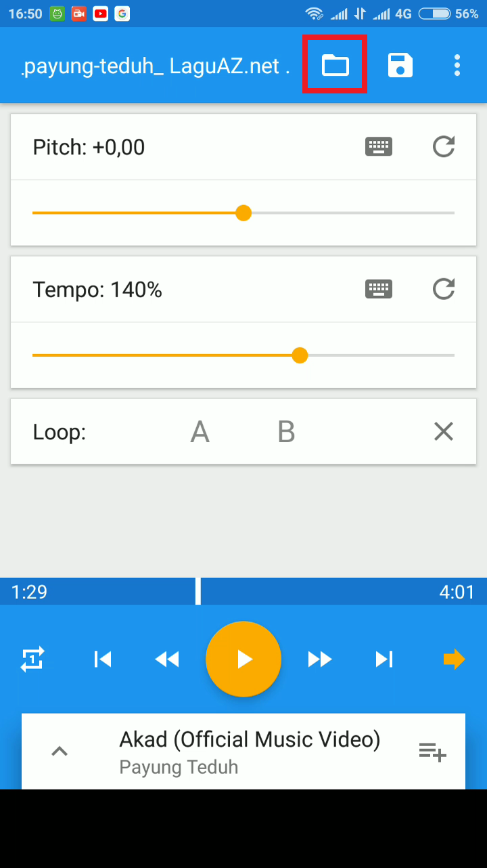The image size is (487, 868).
Task: Set loop point A
Action: pyautogui.click(x=200, y=432)
